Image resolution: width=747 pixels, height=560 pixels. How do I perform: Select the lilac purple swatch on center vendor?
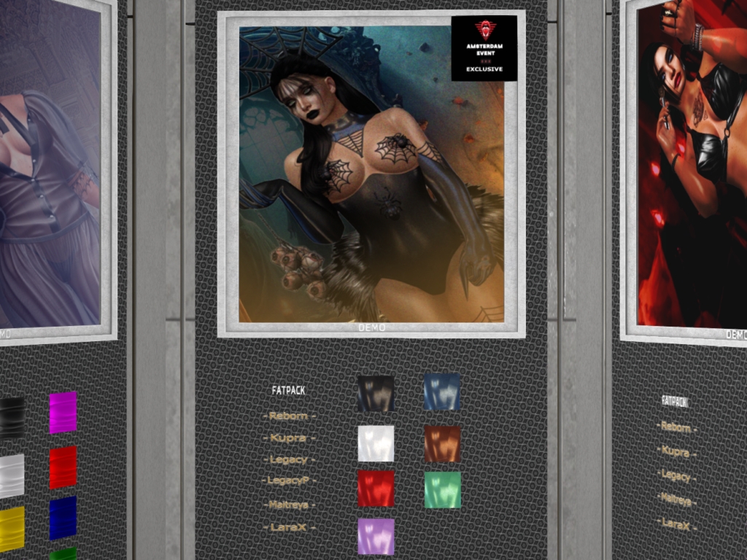[x=376, y=537]
